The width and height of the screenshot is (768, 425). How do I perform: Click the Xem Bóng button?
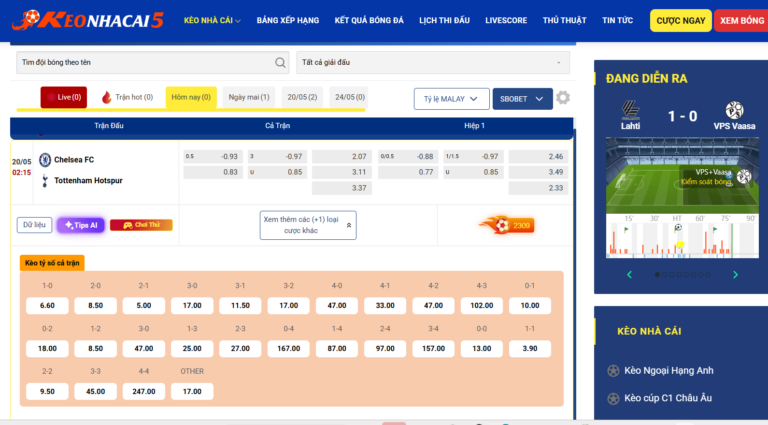[741, 21]
